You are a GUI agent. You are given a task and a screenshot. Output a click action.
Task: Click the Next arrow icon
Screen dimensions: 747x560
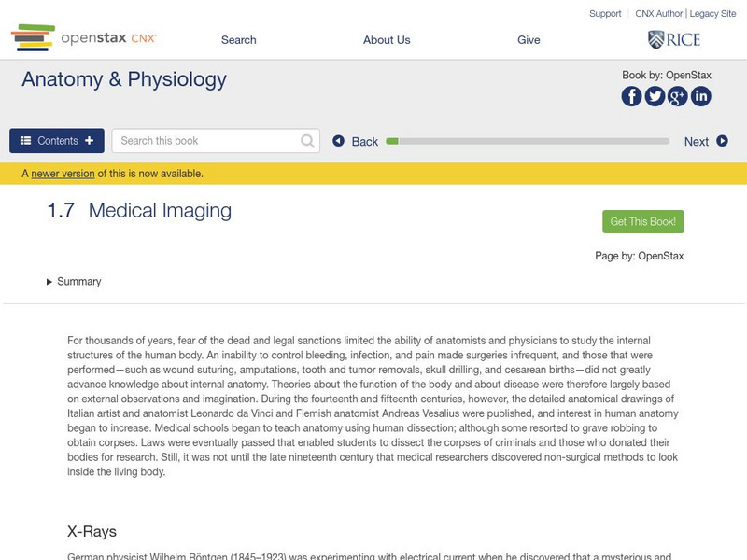(x=722, y=141)
